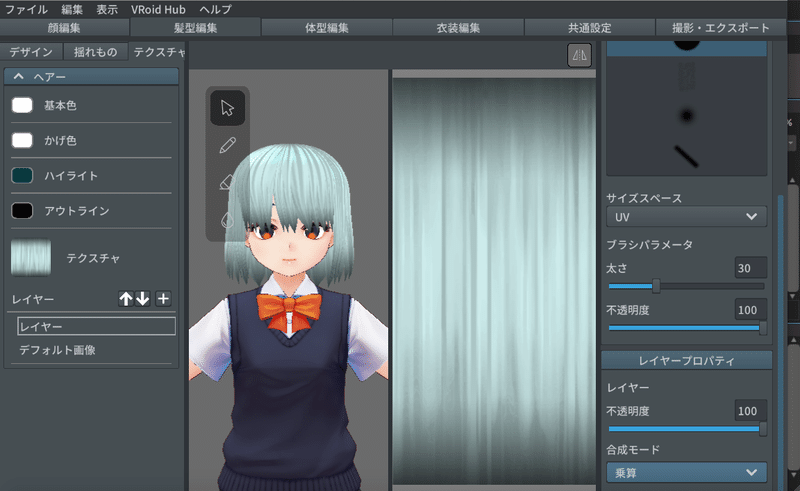Switch to the 衣装編集 tab
This screenshot has height=491, width=800.
[x=458, y=28]
